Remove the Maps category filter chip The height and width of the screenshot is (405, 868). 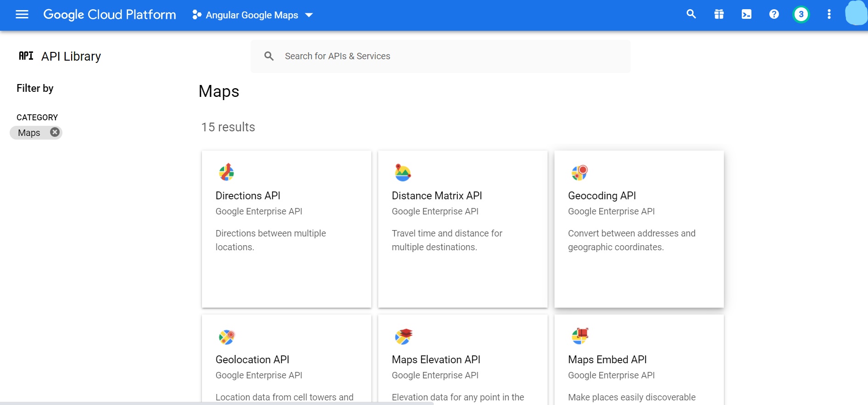click(55, 132)
